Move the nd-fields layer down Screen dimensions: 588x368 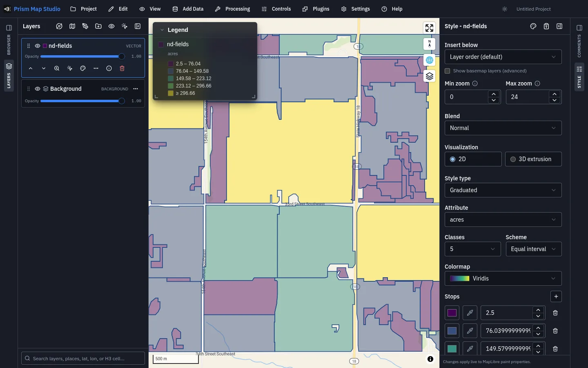44,68
